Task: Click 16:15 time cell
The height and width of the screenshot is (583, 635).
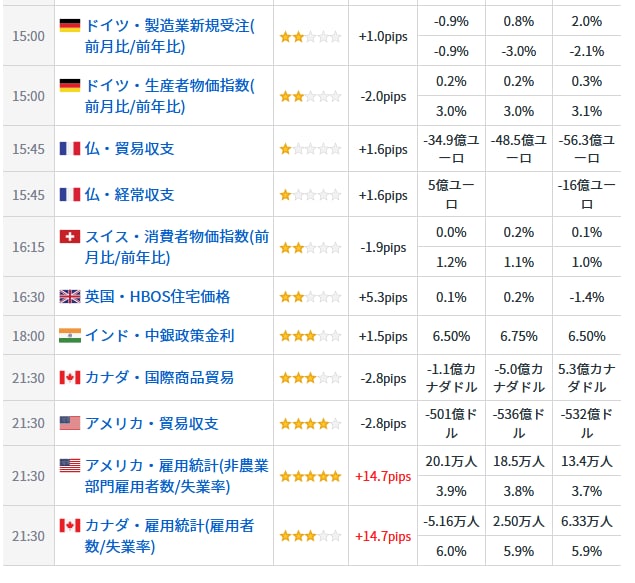Action: [28, 247]
